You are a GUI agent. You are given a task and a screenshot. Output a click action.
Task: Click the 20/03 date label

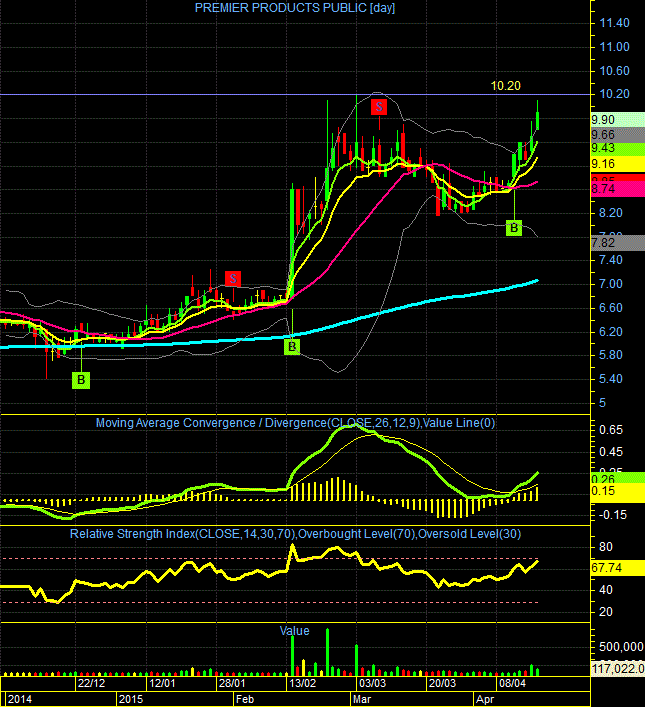[442, 683]
